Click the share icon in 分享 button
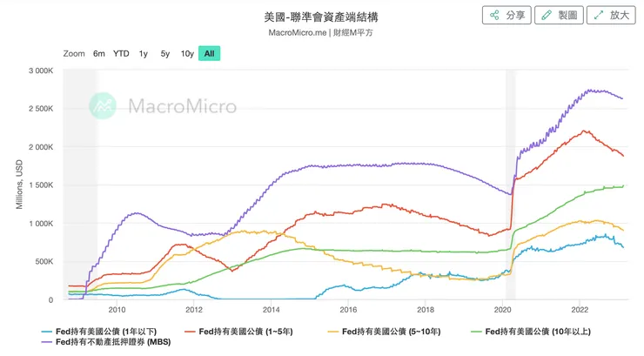This screenshot has width=644, height=356. pyautogui.click(x=494, y=16)
